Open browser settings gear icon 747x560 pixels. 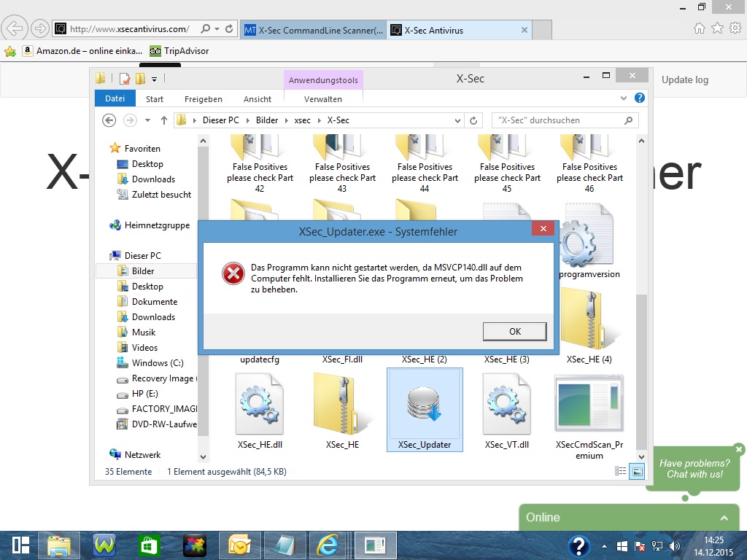point(735,28)
